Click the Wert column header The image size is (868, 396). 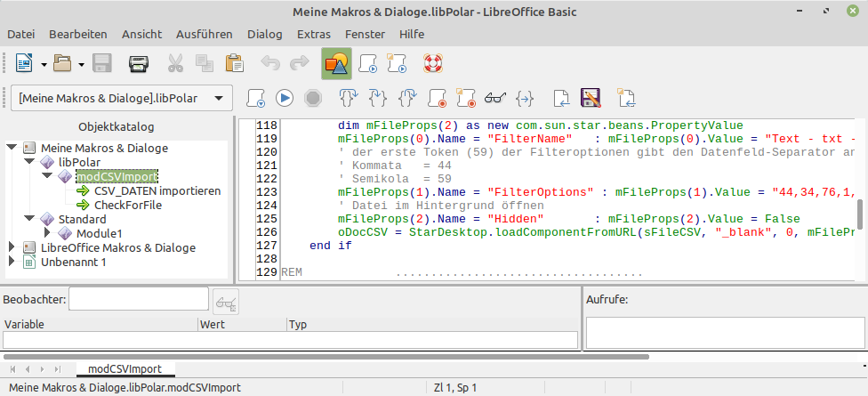point(243,325)
